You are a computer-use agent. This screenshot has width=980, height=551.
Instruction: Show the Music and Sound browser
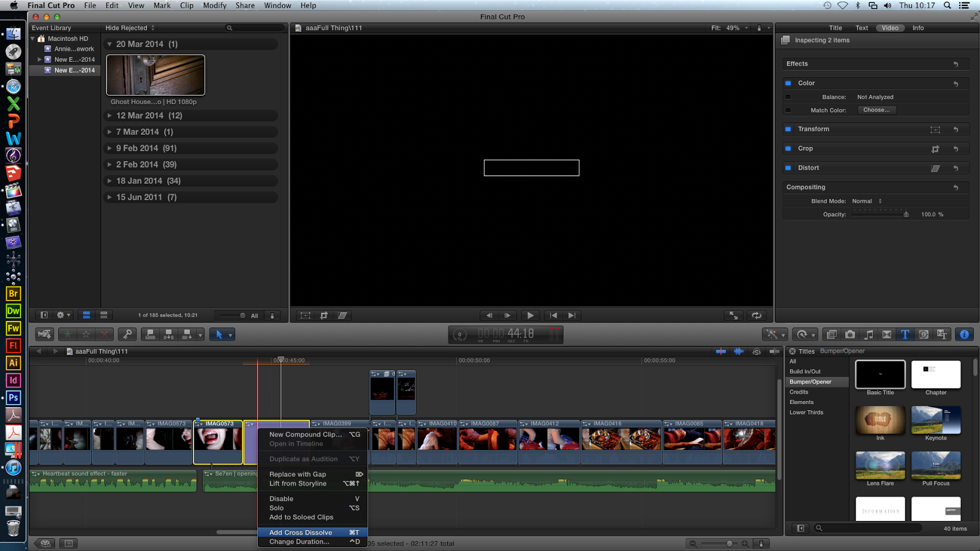868,334
